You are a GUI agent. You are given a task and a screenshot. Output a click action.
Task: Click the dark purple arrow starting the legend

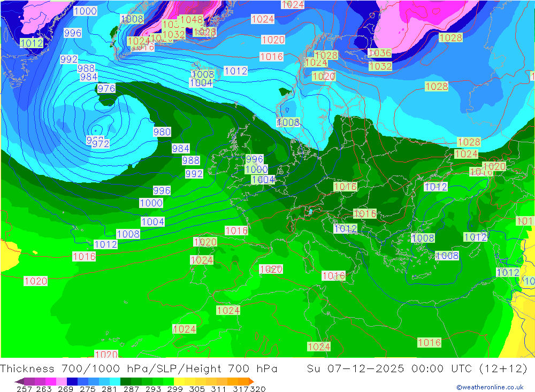point(19,381)
